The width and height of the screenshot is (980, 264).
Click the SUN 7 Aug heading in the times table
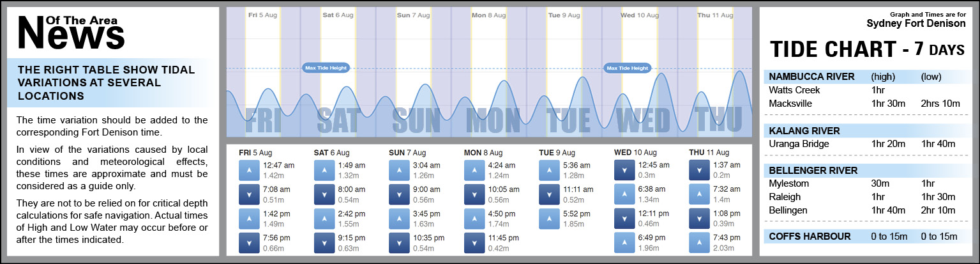409,153
